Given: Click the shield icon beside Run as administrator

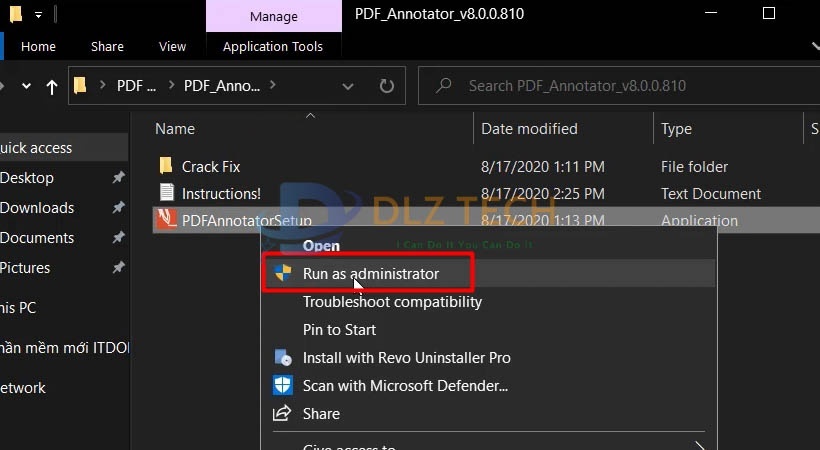Looking at the screenshot, I should tap(283, 273).
